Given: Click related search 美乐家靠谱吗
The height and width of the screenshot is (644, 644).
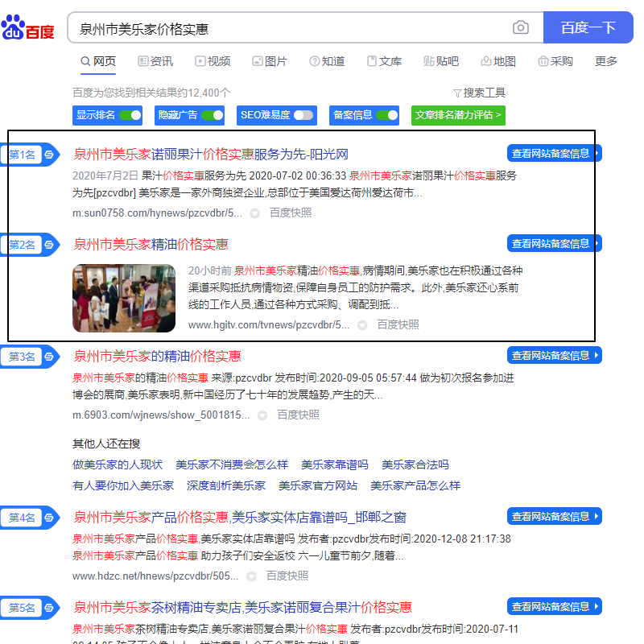Looking at the screenshot, I should 335,464.
